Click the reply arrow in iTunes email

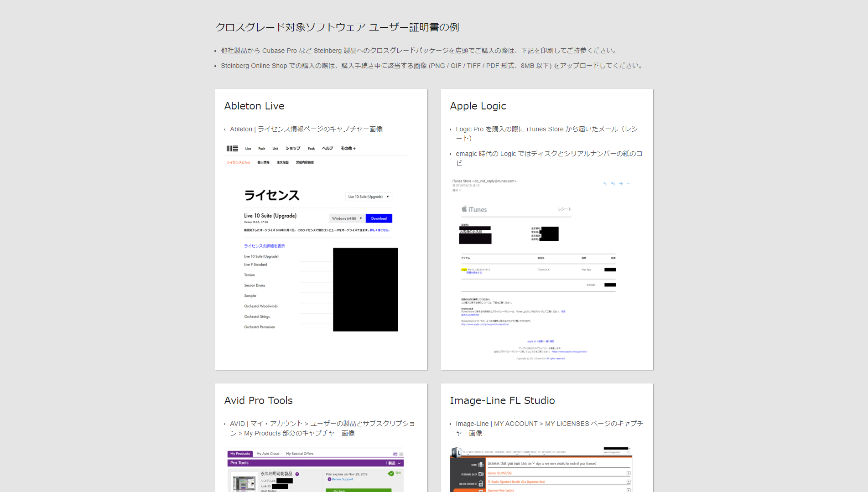point(605,184)
